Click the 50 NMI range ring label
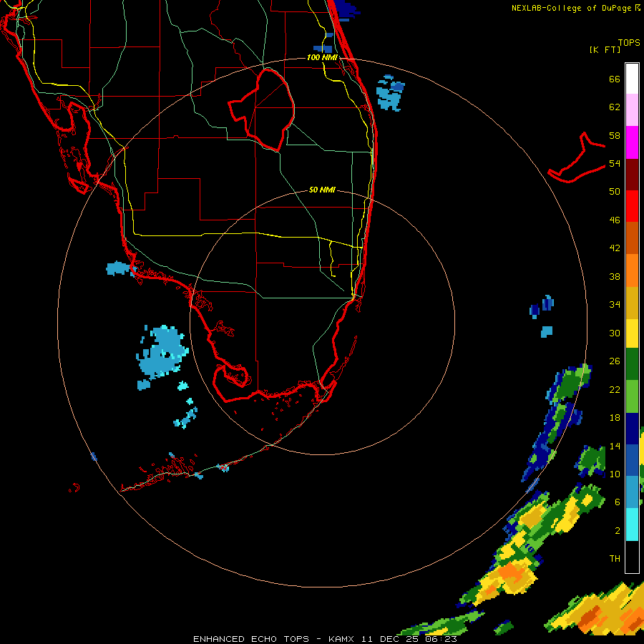The height and width of the screenshot is (644, 644). pyautogui.click(x=322, y=190)
